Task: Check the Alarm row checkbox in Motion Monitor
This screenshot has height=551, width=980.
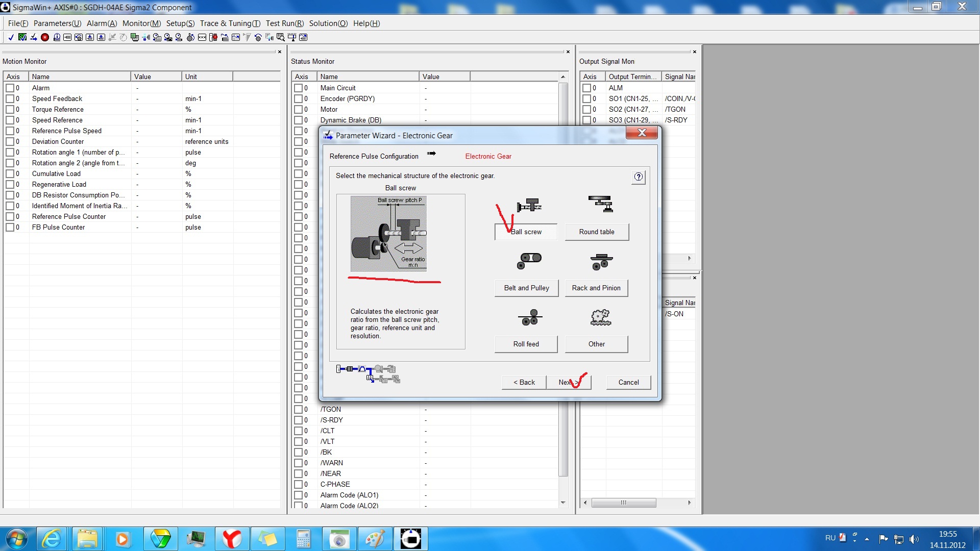Action: (x=10, y=88)
